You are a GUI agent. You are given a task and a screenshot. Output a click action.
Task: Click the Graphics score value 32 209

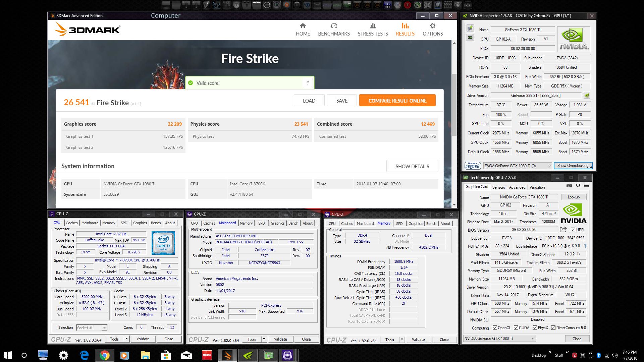pos(175,124)
